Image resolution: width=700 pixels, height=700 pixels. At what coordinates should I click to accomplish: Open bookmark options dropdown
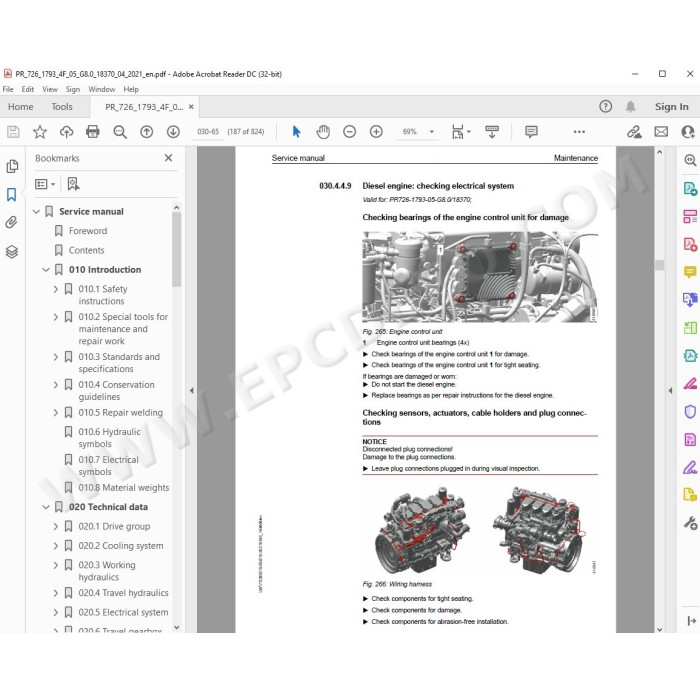tap(45, 184)
